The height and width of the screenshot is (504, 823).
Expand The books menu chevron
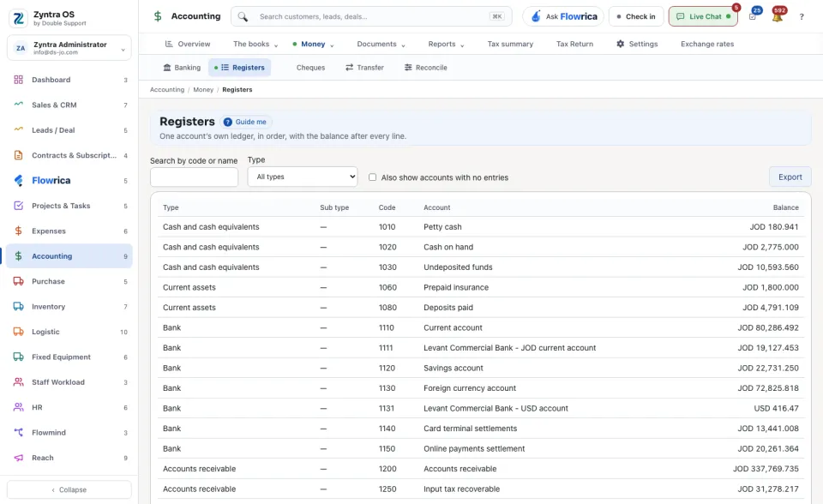(x=276, y=45)
